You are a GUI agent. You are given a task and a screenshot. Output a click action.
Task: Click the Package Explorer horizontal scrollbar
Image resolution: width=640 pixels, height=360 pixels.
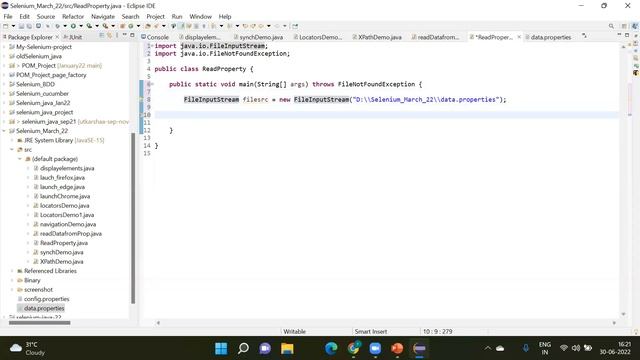coord(40,322)
